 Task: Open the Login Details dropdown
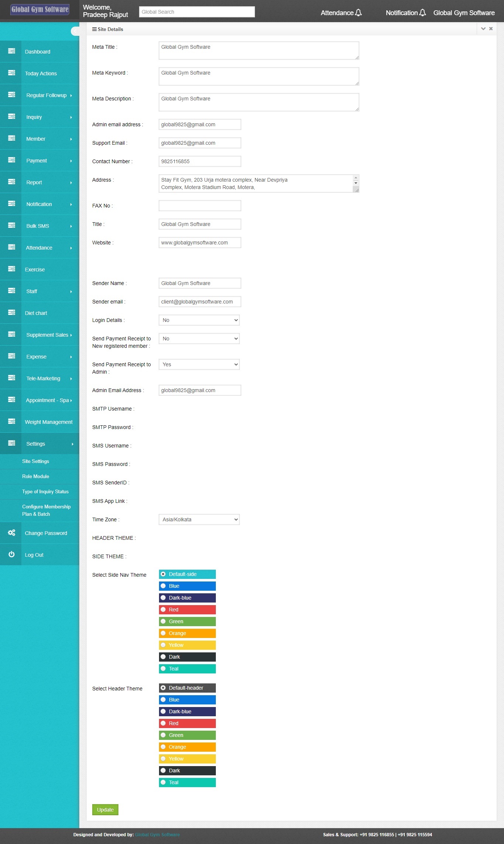(199, 320)
